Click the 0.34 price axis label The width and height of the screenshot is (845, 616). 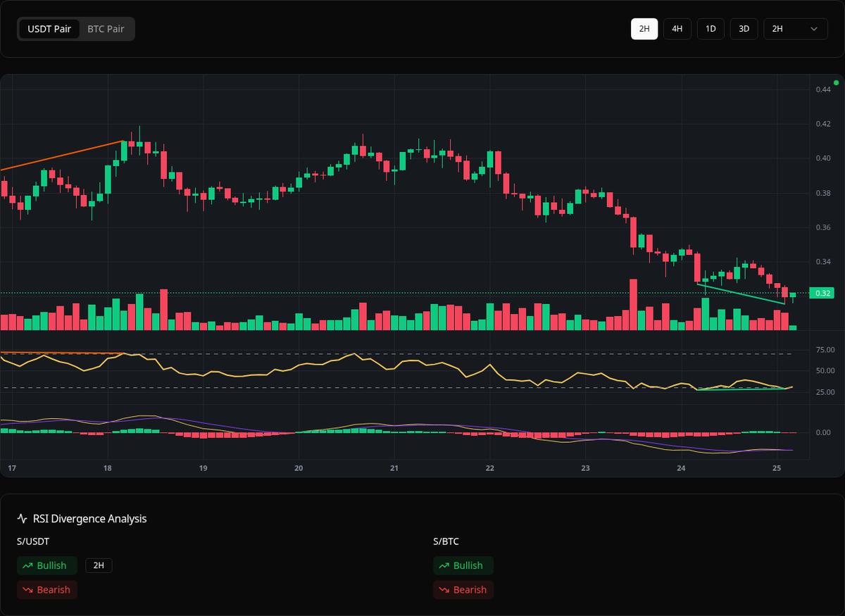click(823, 262)
